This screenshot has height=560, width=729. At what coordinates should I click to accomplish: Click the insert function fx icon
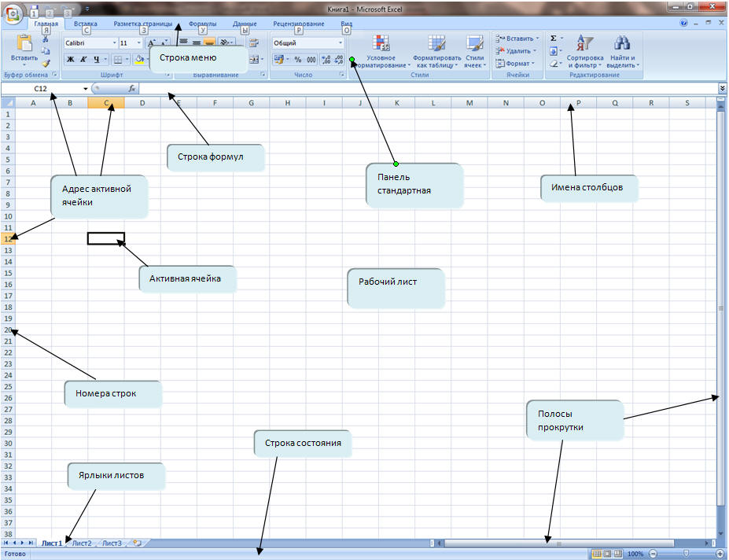coord(132,89)
